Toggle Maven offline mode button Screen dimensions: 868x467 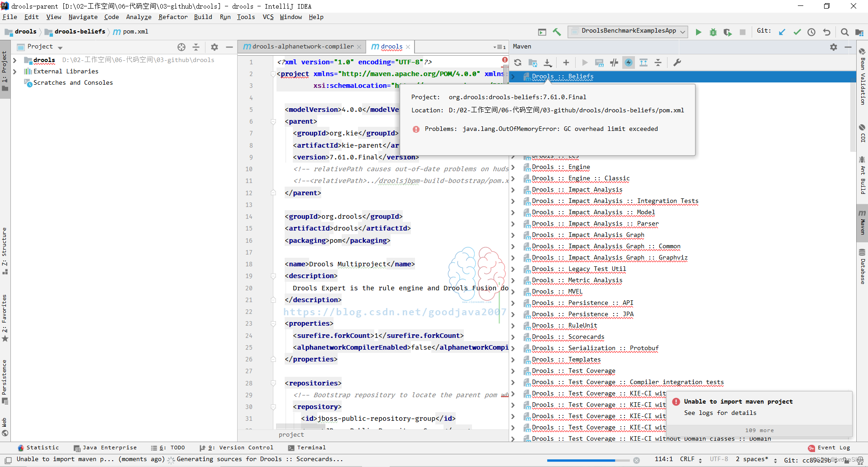614,63
